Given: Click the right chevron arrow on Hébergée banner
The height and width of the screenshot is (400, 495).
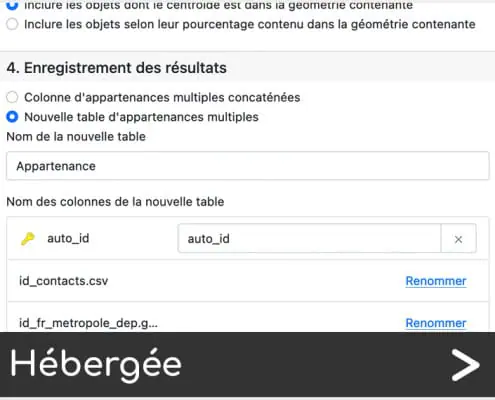Looking at the screenshot, I should click(x=465, y=365).
